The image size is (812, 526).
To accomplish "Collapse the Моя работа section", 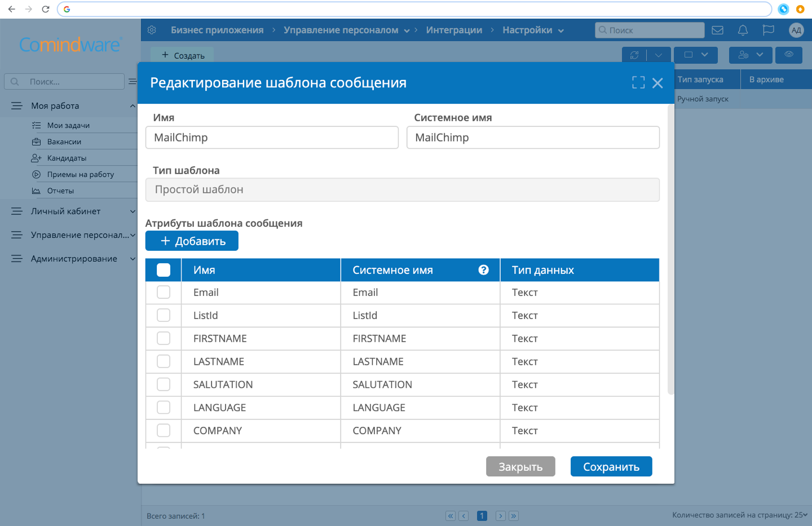I will (x=133, y=105).
